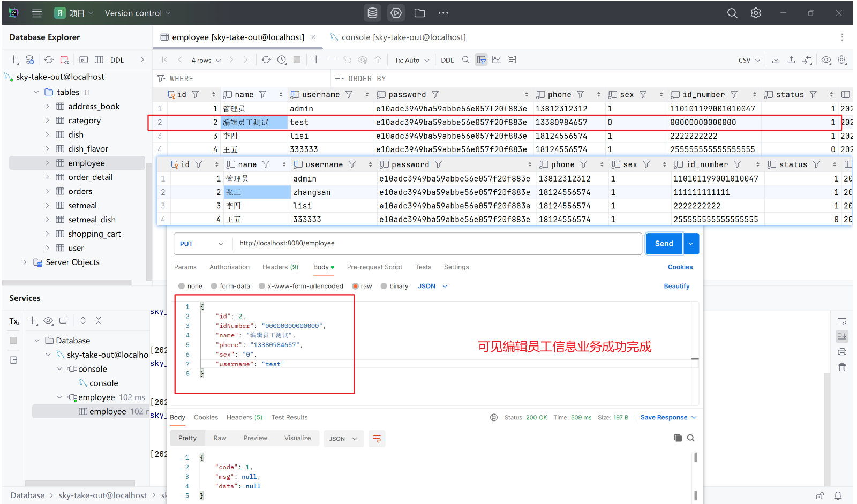Screen dimensions: 857x504
Task: Open JSON body format dropdown
Action: [433, 286]
